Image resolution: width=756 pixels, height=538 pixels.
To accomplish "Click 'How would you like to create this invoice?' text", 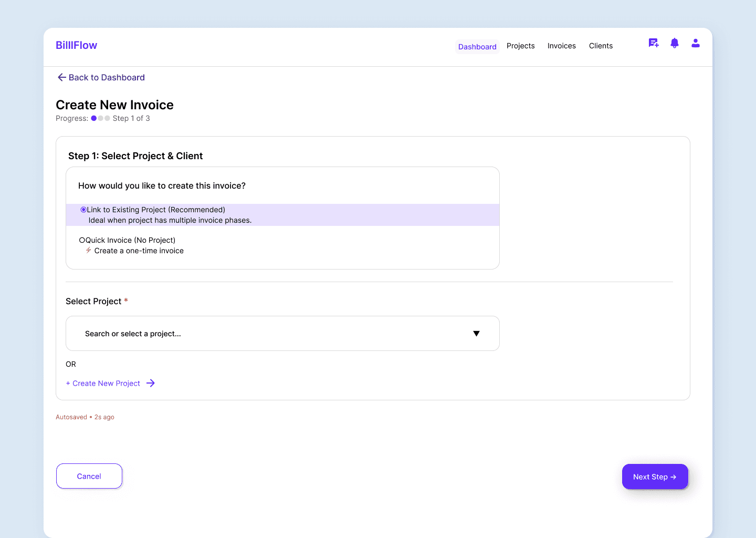I will (162, 185).
